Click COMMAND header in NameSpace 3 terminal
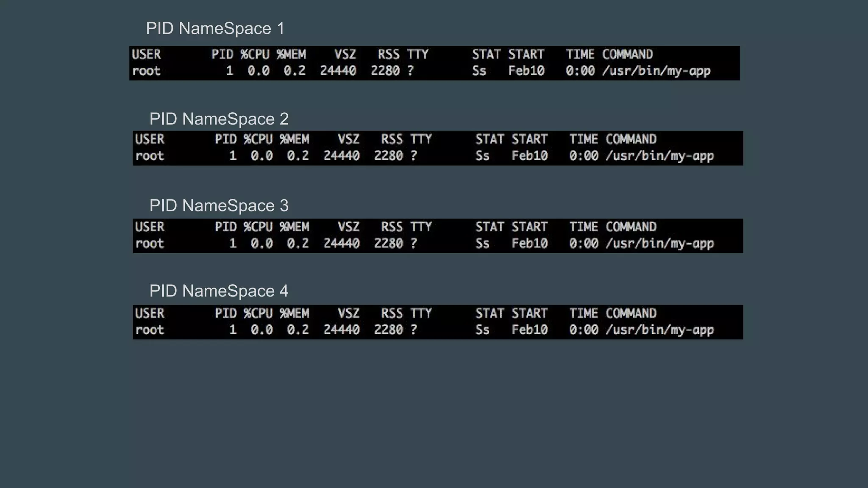The width and height of the screenshot is (868, 488). pos(631,227)
